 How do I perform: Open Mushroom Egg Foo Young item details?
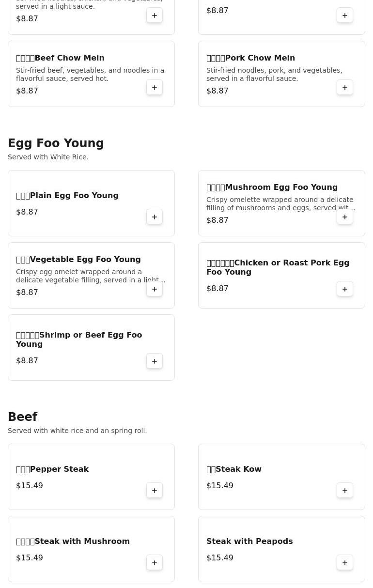272,187
